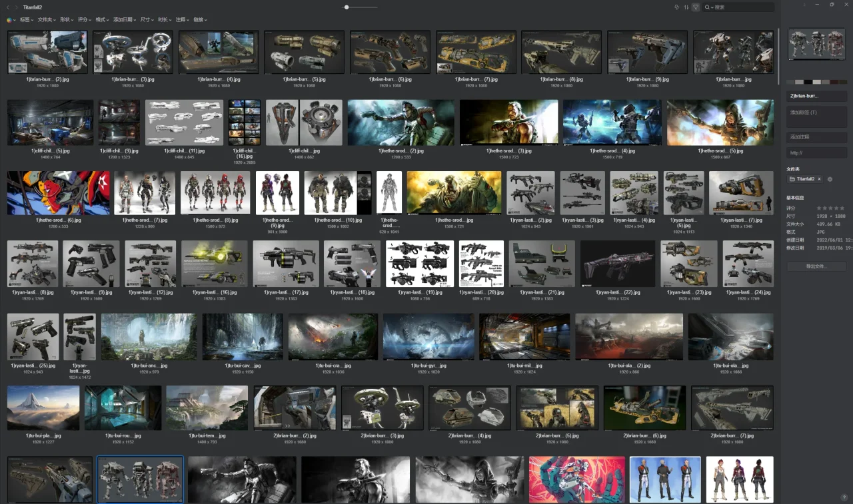Pick the black palette swatch in inspector
Viewport: 853px width, 504px height.
click(x=808, y=82)
